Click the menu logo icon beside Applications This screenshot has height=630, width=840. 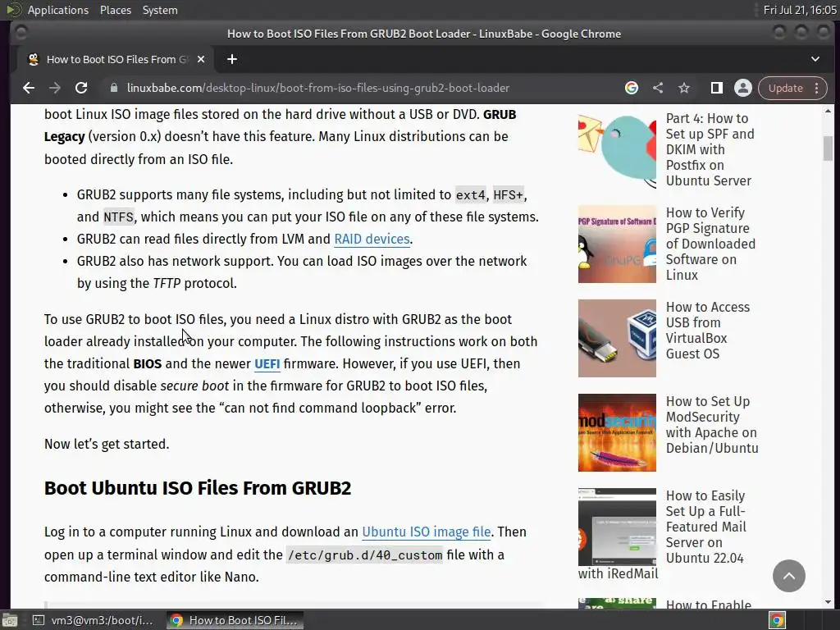tap(14, 10)
